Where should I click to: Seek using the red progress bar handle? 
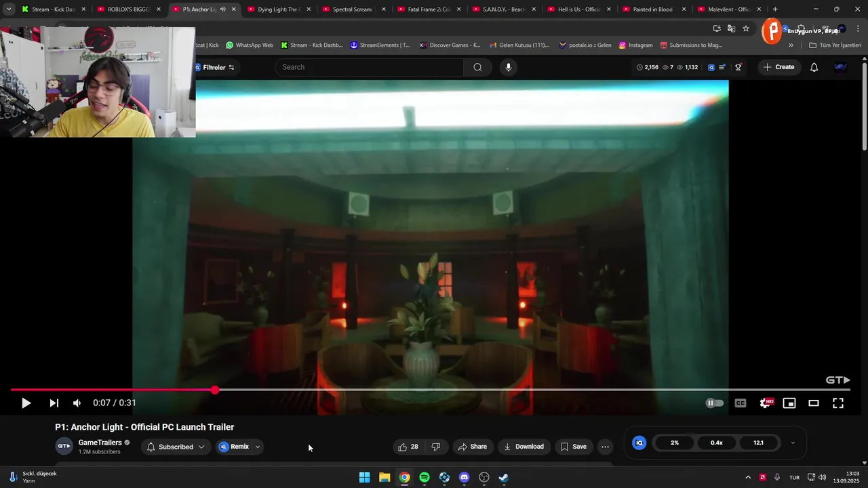pyautogui.click(x=214, y=390)
